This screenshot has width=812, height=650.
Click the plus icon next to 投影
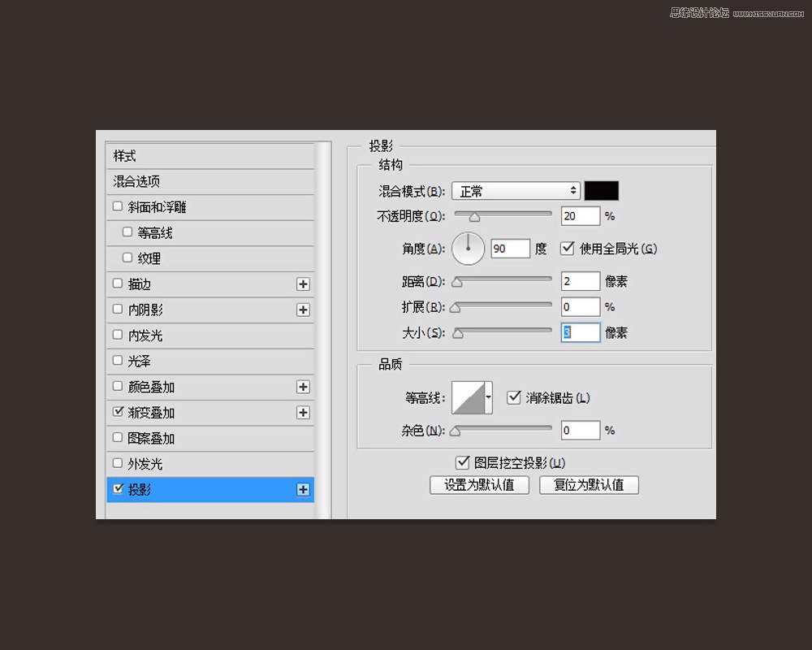pyautogui.click(x=302, y=489)
